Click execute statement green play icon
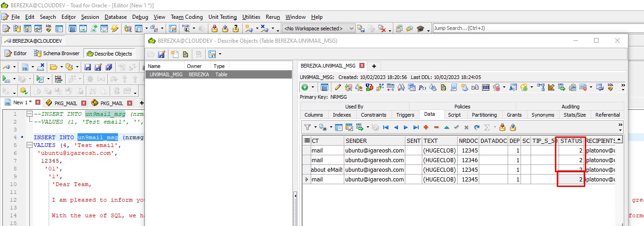The height and width of the screenshot is (226, 644). point(6,79)
